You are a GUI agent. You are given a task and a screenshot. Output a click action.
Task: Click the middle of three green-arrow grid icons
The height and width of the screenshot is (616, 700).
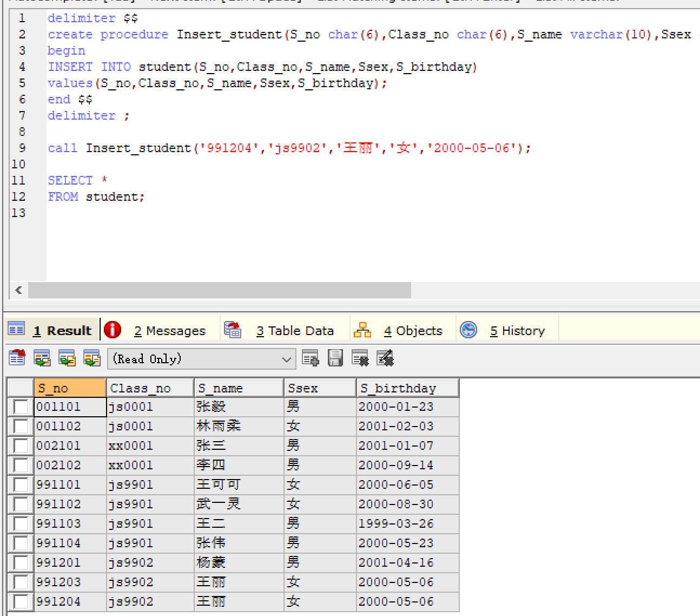tap(67, 358)
